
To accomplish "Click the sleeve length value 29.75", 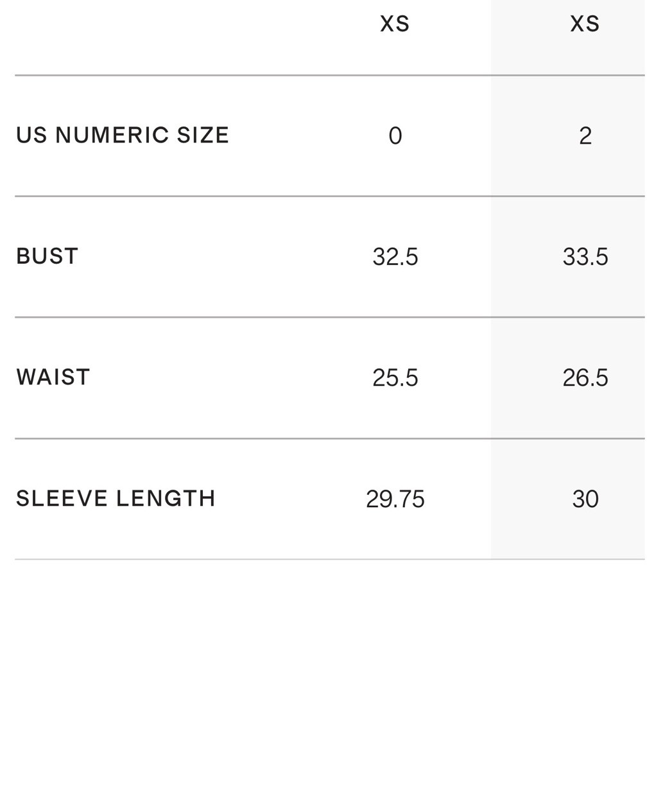I will tap(395, 499).
